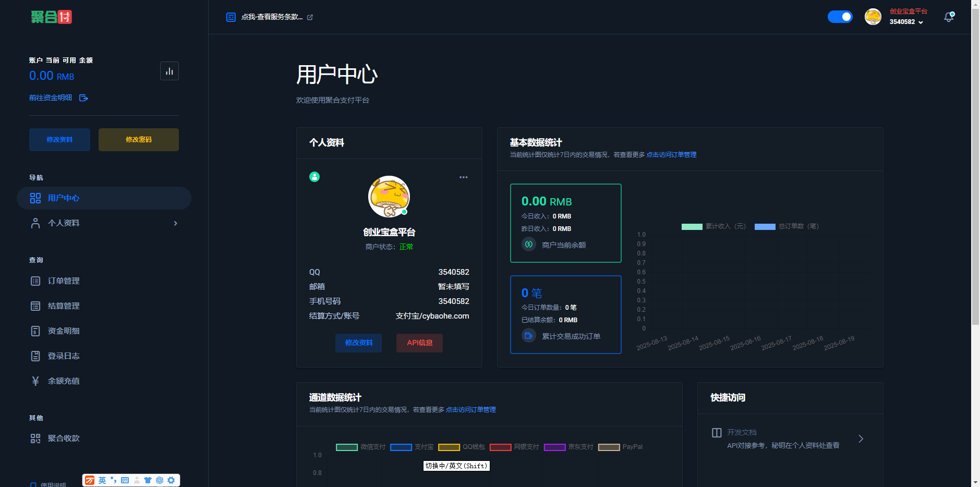Open the 快捷访问 chevron beside API对接参考

click(861, 439)
